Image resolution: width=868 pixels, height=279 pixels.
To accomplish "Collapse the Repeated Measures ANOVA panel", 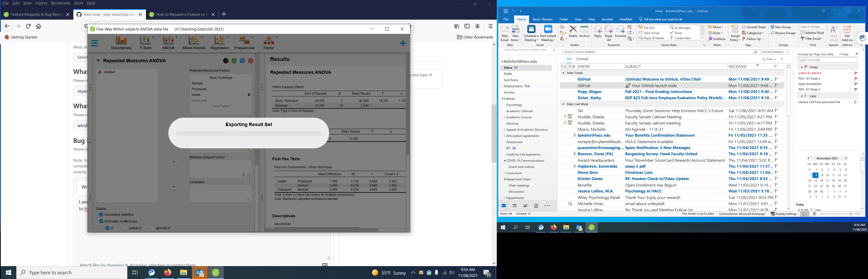I will pos(98,61).
